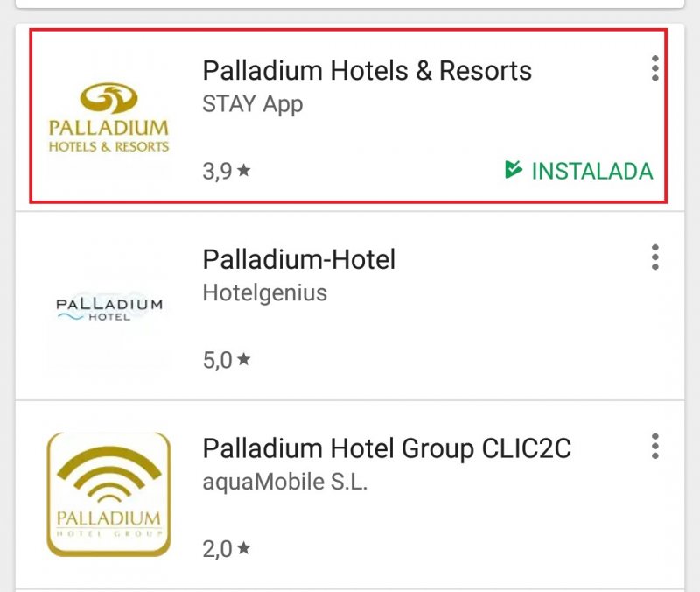The width and height of the screenshot is (700, 592).
Task: Select the Palladium-Hotel title
Action: (x=299, y=259)
